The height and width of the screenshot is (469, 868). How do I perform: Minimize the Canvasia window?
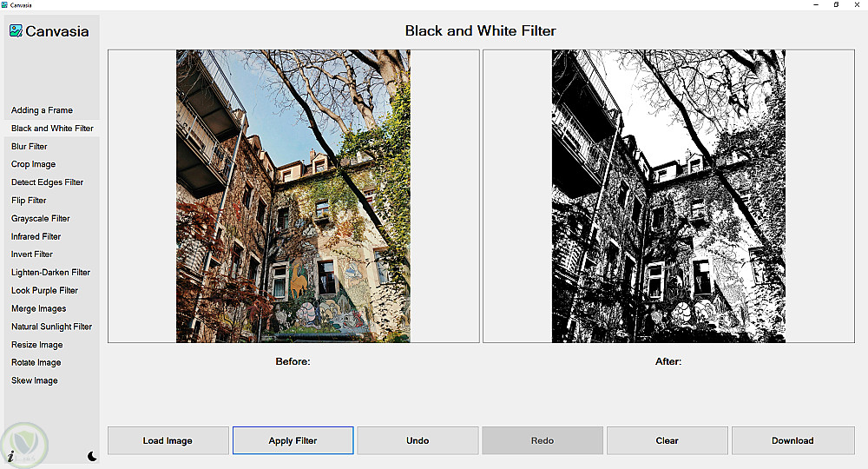(816, 4)
